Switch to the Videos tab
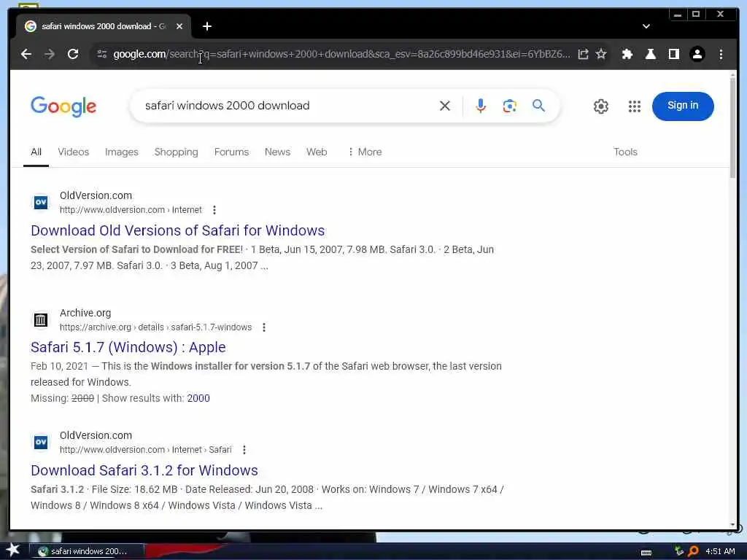 click(x=74, y=152)
